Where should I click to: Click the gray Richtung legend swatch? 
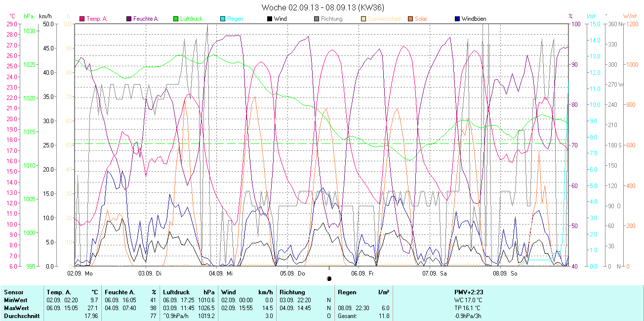tap(317, 19)
